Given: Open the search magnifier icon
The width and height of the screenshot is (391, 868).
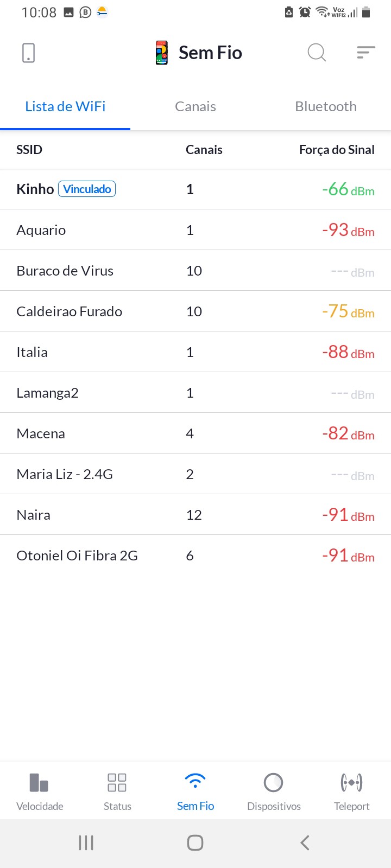Looking at the screenshot, I should point(317,53).
